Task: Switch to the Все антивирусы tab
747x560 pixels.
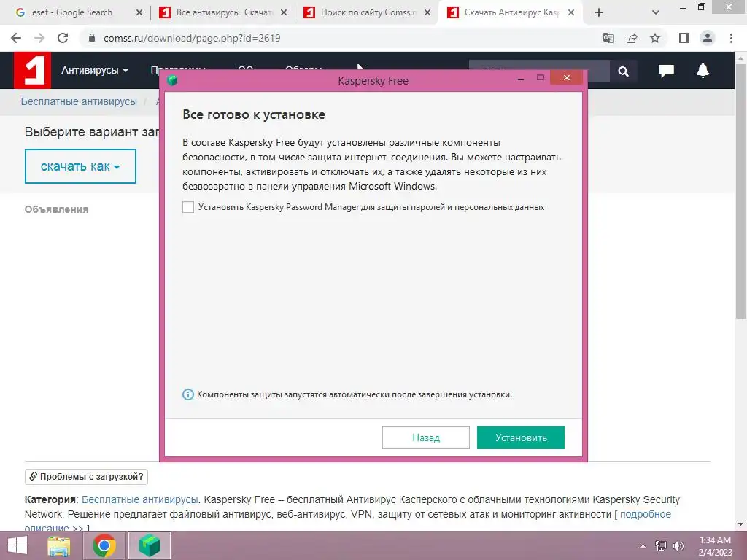Action: coord(223,12)
